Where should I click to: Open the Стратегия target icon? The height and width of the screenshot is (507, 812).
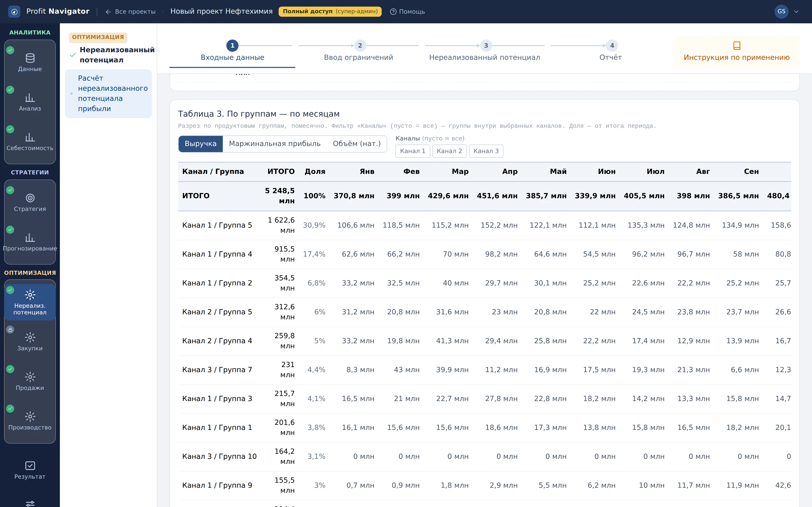tap(30, 198)
